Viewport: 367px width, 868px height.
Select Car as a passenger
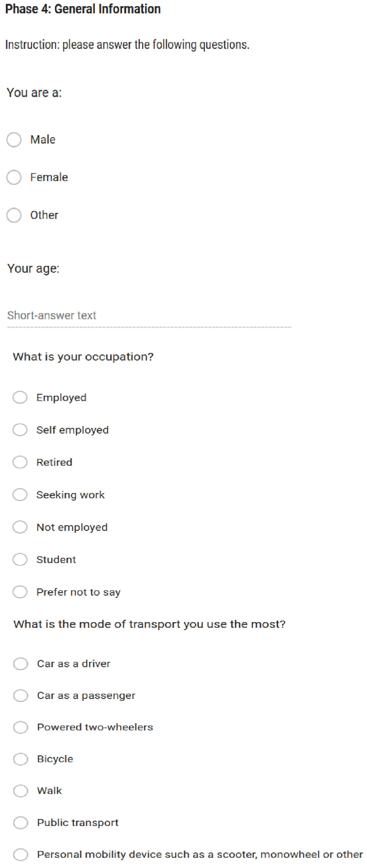point(20,695)
